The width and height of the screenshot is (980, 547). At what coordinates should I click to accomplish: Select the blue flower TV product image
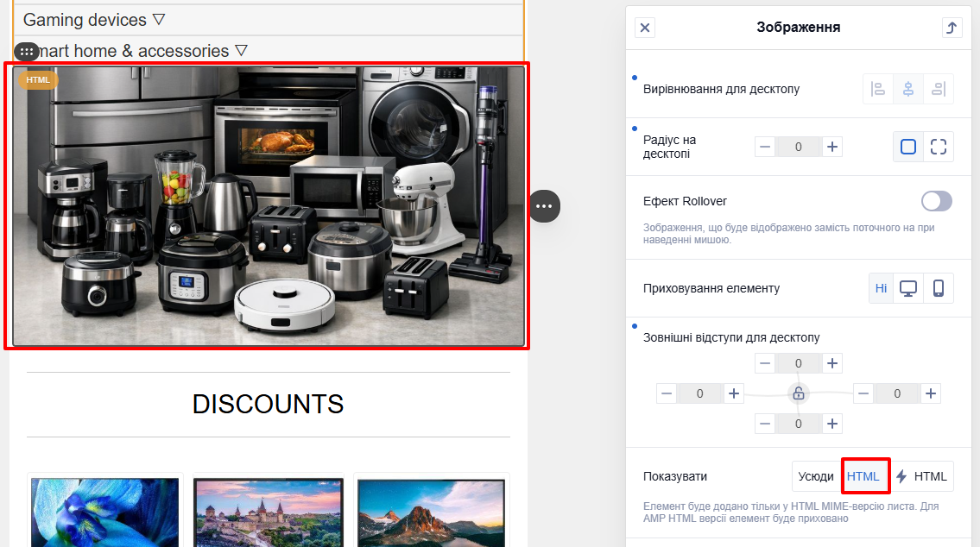105,512
